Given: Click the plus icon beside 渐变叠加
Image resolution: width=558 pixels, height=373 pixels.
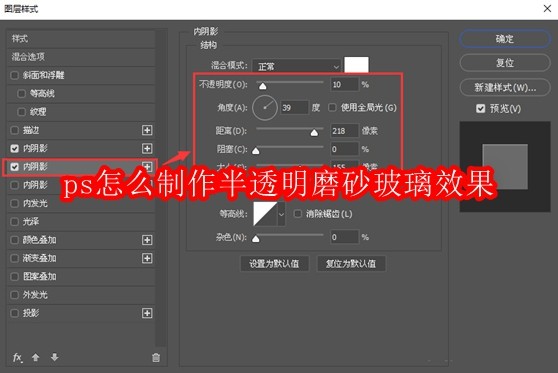Looking at the screenshot, I should (x=147, y=258).
